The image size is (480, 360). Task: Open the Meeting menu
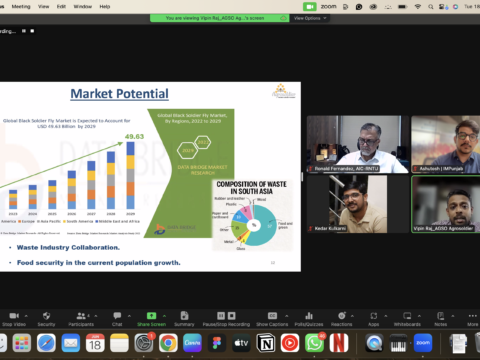(x=21, y=6)
